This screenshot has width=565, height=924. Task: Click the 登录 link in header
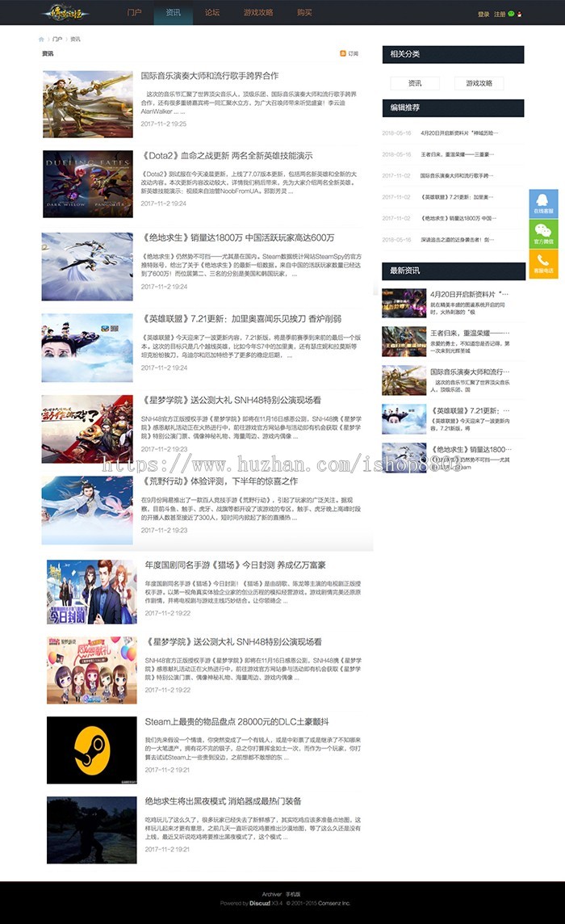click(x=483, y=15)
